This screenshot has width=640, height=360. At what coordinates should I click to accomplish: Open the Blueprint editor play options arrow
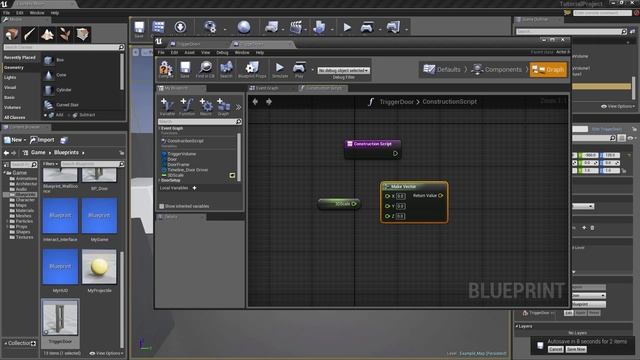click(x=312, y=70)
